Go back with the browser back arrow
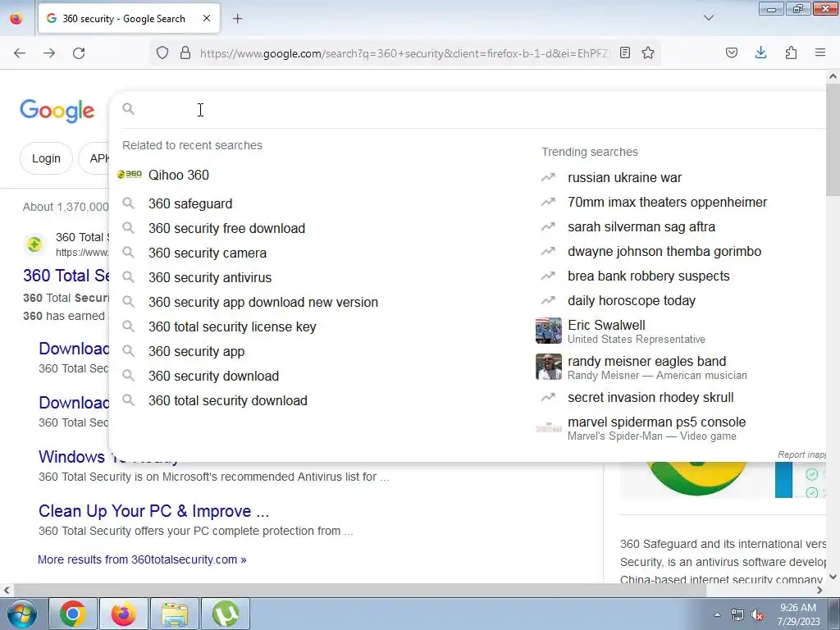This screenshot has height=630, width=840. click(x=20, y=53)
